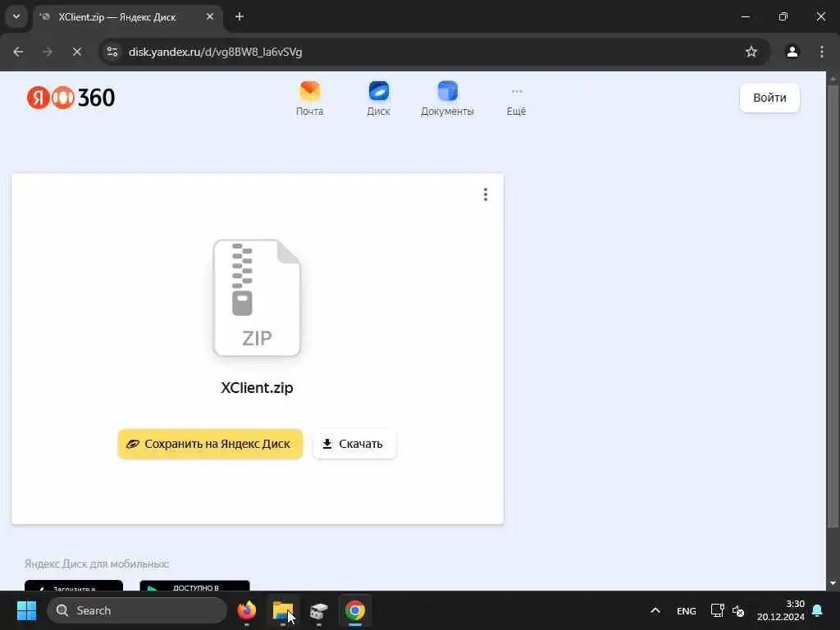
Task: Expand the Ещё more services menu
Action: tap(517, 102)
